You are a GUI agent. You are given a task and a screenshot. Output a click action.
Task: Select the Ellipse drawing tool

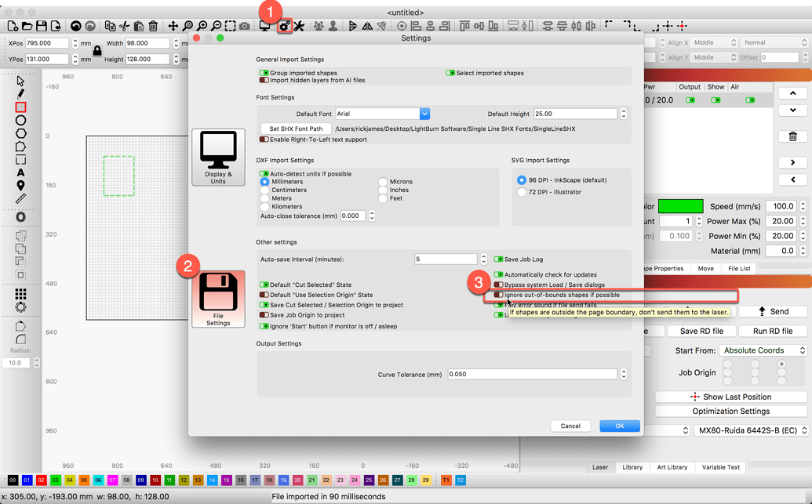pyautogui.click(x=20, y=120)
